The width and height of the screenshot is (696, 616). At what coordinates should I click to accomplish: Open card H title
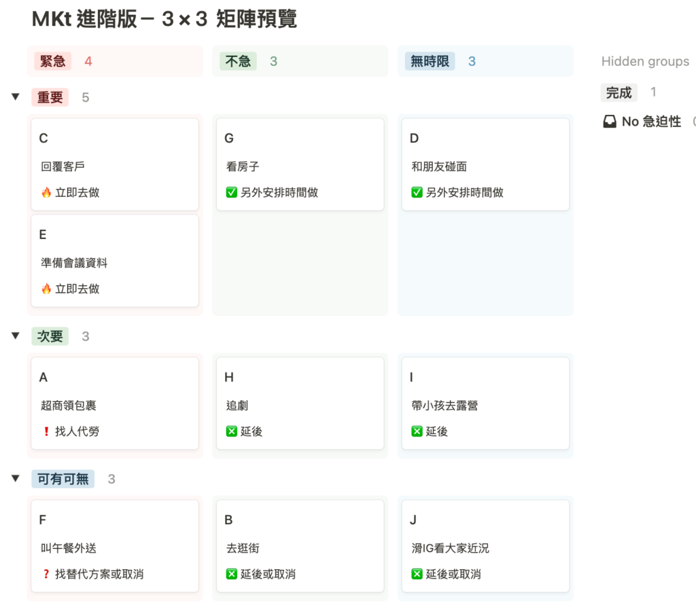tap(229, 378)
